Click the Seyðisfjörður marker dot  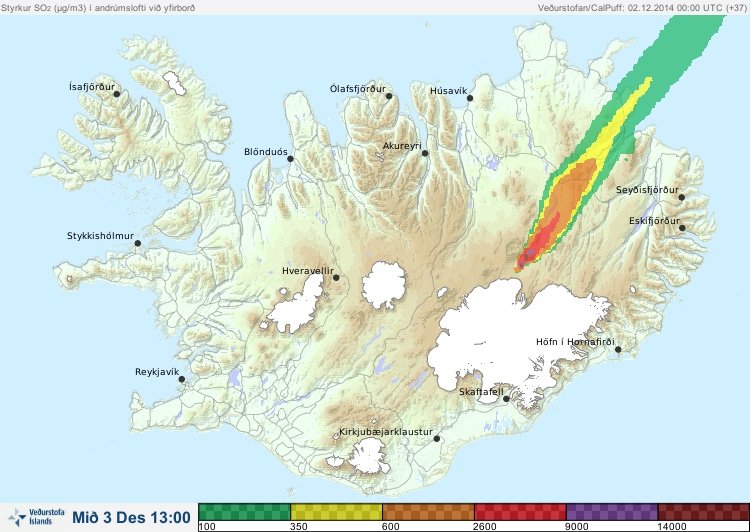coord(682,197)
